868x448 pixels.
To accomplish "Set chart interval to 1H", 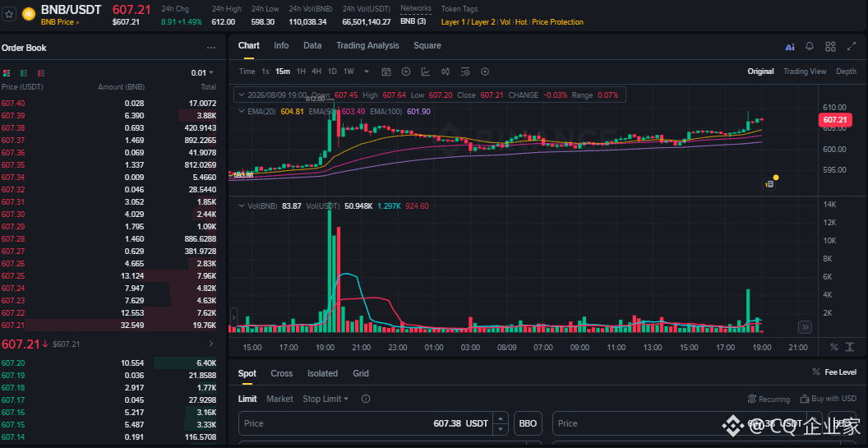I will (x=301, y=72).
